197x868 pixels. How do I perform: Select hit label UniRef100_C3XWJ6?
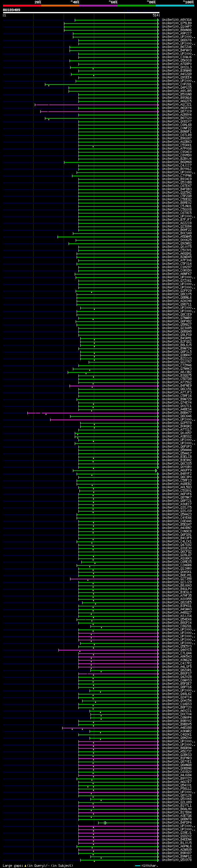[177, 57]
